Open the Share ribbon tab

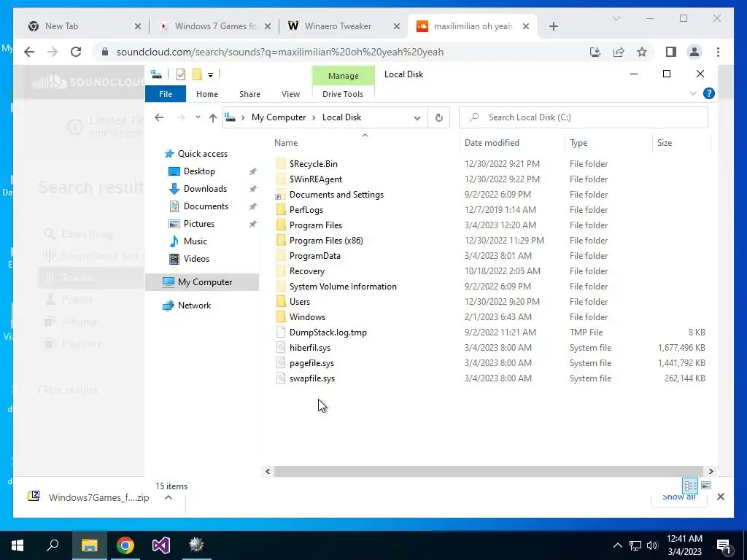[249, 94]
